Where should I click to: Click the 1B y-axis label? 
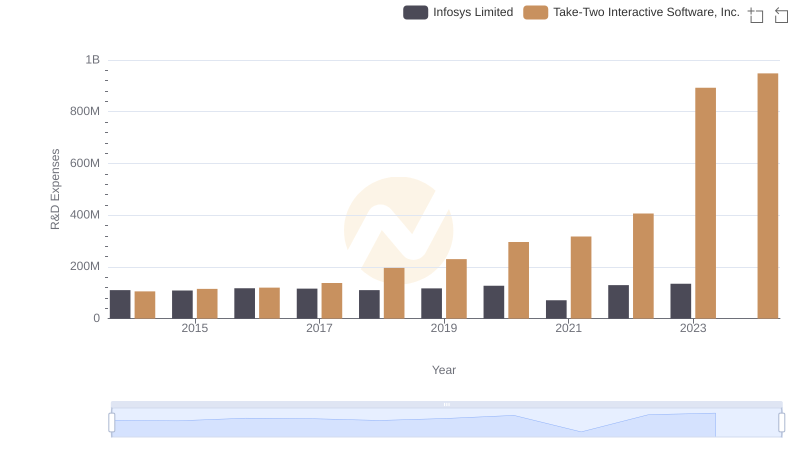point(92,60)
